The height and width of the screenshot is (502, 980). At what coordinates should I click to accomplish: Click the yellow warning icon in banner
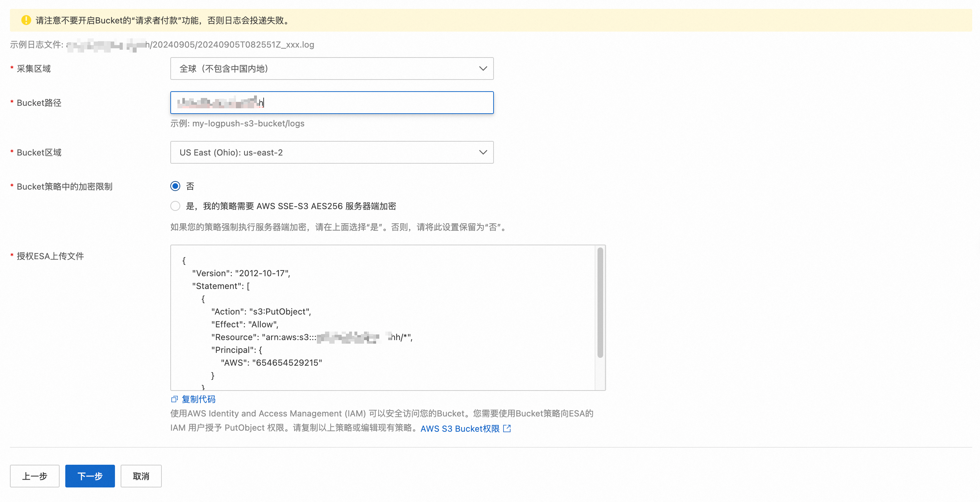(x=26, y=20)
